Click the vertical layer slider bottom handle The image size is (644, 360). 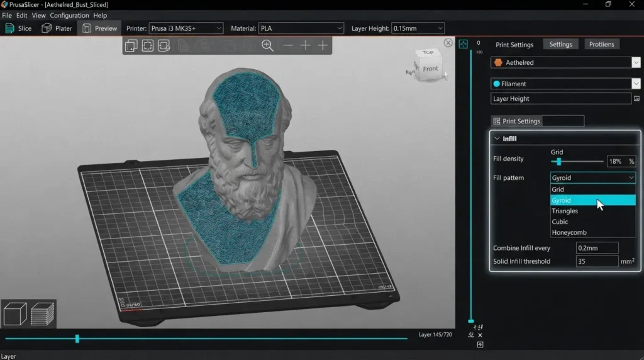(471, 321)
